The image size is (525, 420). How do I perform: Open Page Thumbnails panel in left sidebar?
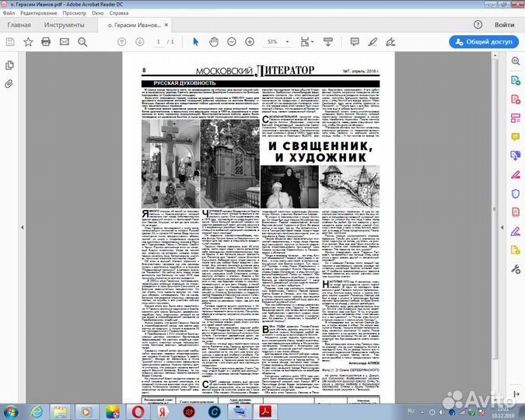pos(9,65)
